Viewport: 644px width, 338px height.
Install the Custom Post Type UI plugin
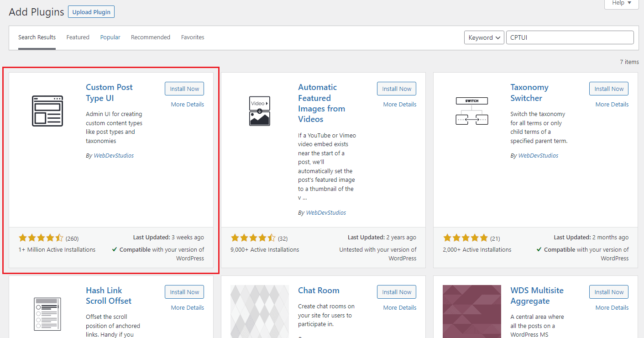[x=184, y=89]
